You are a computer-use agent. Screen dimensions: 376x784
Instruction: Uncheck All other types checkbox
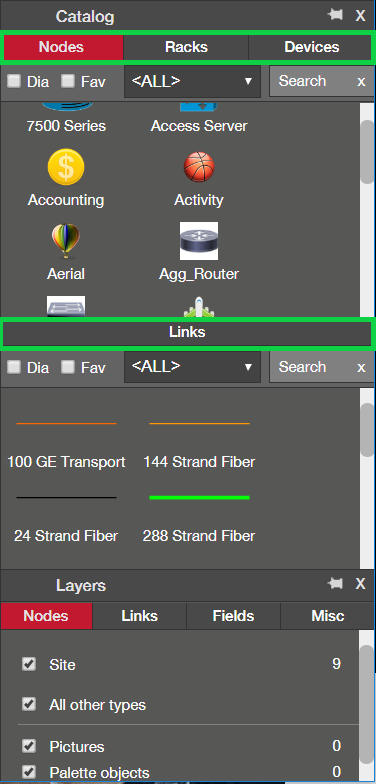pos(29,704)
